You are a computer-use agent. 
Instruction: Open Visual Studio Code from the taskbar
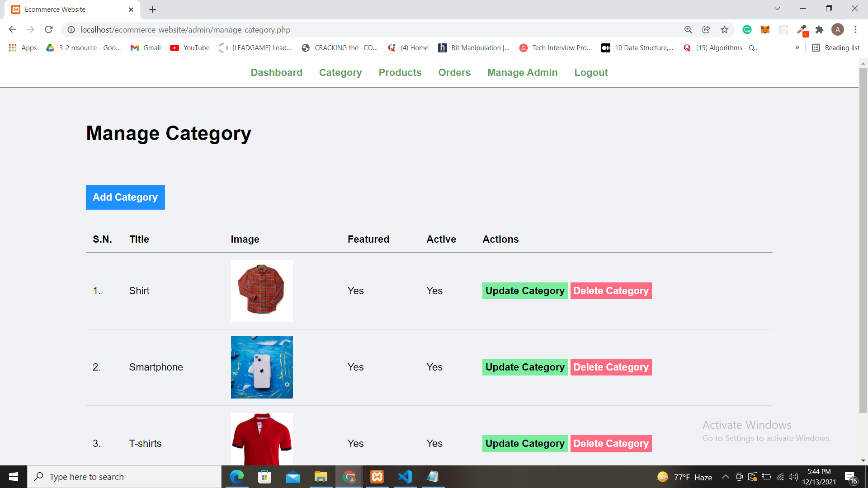coord(405,477)
